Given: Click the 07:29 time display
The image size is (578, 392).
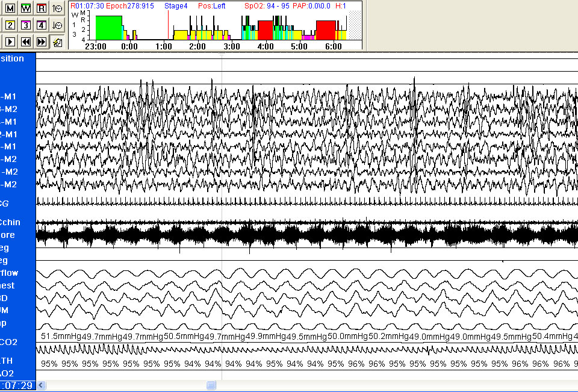Looking at the screenshot, I should [17, 385].
